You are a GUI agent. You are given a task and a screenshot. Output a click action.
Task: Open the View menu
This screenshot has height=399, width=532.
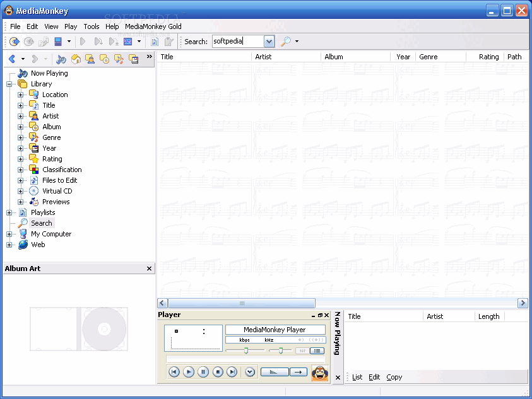click(x=51, y=26)
